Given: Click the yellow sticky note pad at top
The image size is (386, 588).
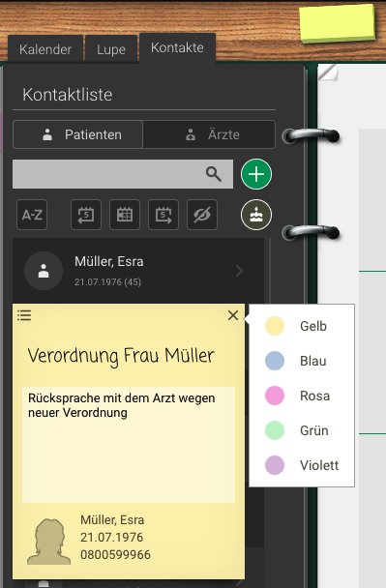Looking at the screenshot, I should [338, 23].
